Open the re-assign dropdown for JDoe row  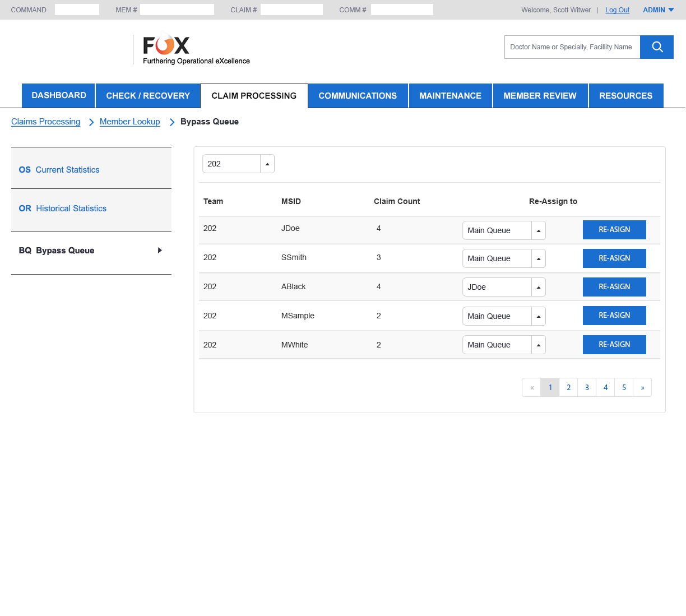coord(538,230)
